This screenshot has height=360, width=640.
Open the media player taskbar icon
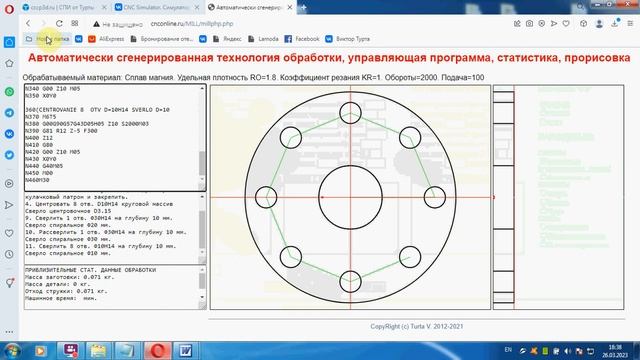40,351
